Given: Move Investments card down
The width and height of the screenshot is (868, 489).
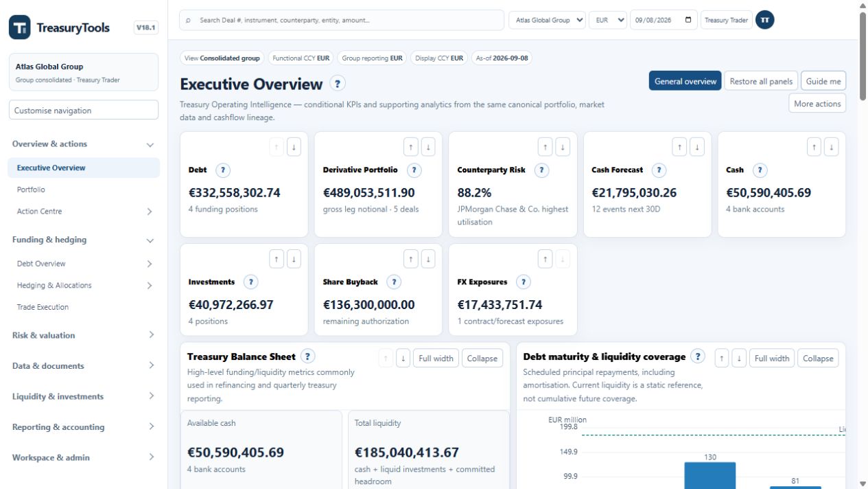Looking at the screenshot, I should (294, 258).
